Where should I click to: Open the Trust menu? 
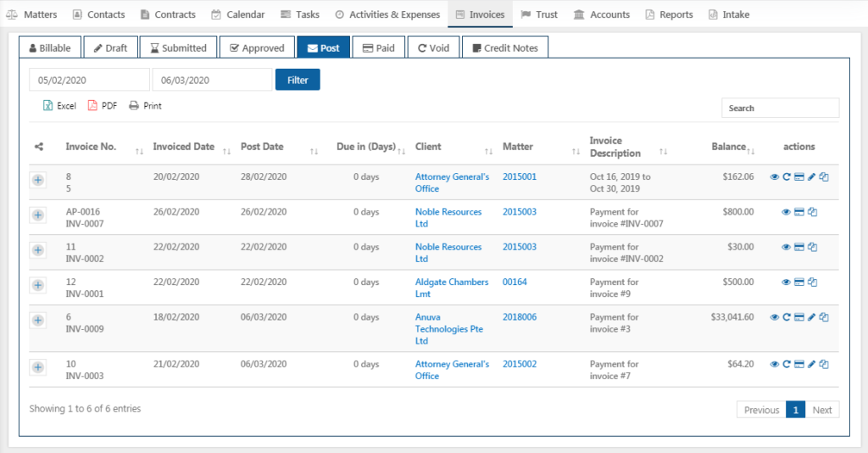coord(539,14)
